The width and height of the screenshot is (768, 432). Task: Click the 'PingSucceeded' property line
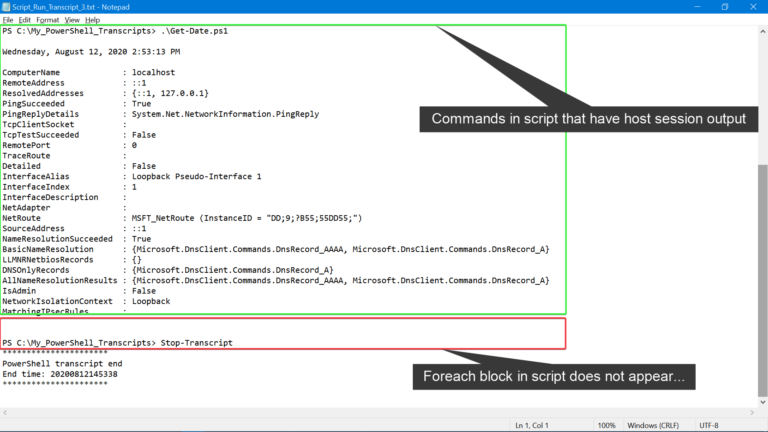pyautogui.click(x=77, y=104)
